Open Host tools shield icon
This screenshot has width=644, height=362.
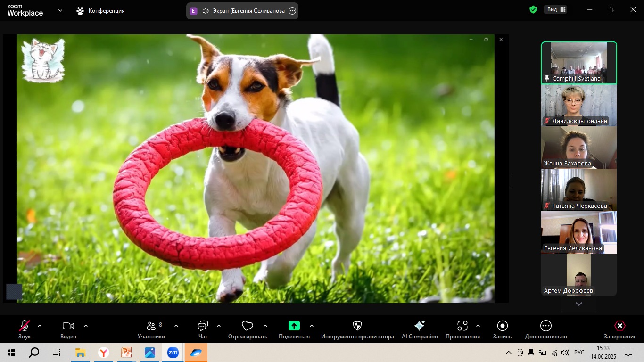(357, 326)
